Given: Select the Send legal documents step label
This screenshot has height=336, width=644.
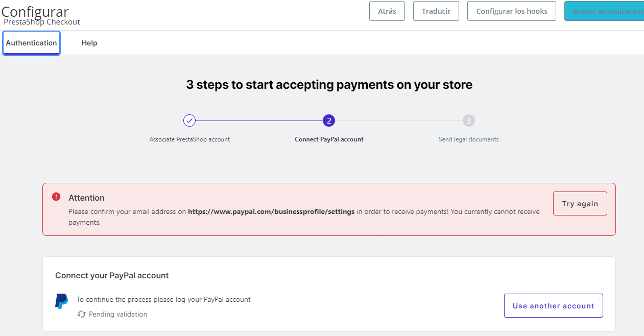Looking at the screenshot, I should 468,139.
